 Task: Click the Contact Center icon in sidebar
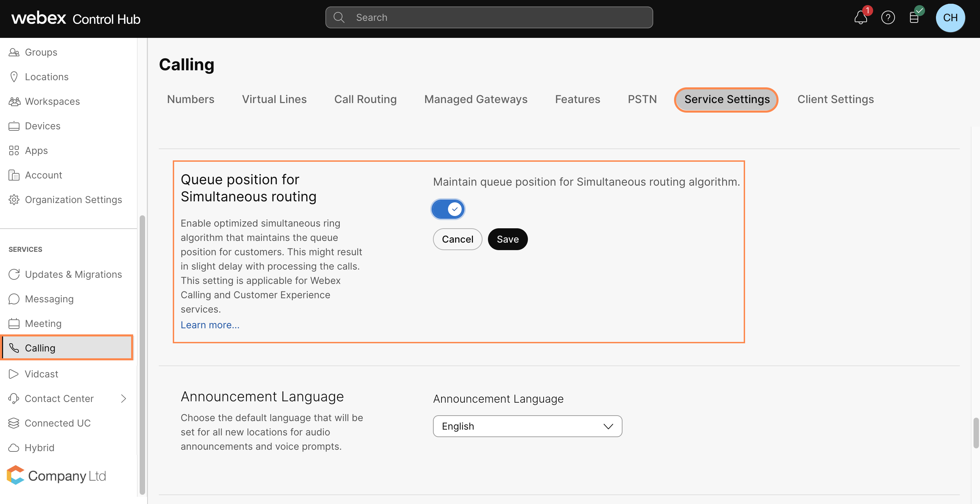pyautogui.click(x=13, y=398)
